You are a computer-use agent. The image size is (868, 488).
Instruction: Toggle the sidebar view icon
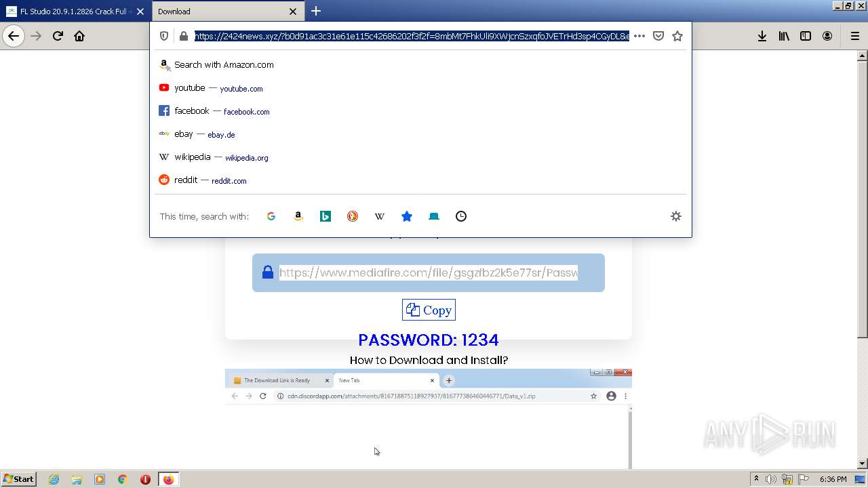point(806,36)
